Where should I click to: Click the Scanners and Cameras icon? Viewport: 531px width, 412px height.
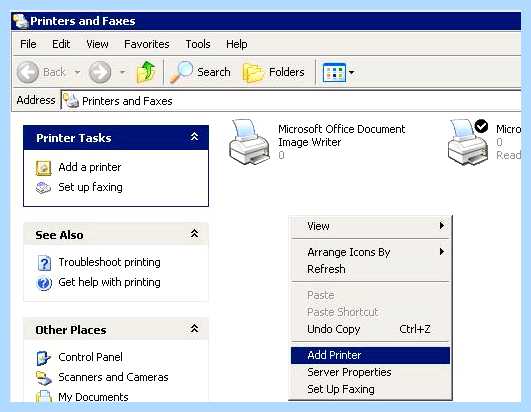pyautogui.click(x=44, y=378)
